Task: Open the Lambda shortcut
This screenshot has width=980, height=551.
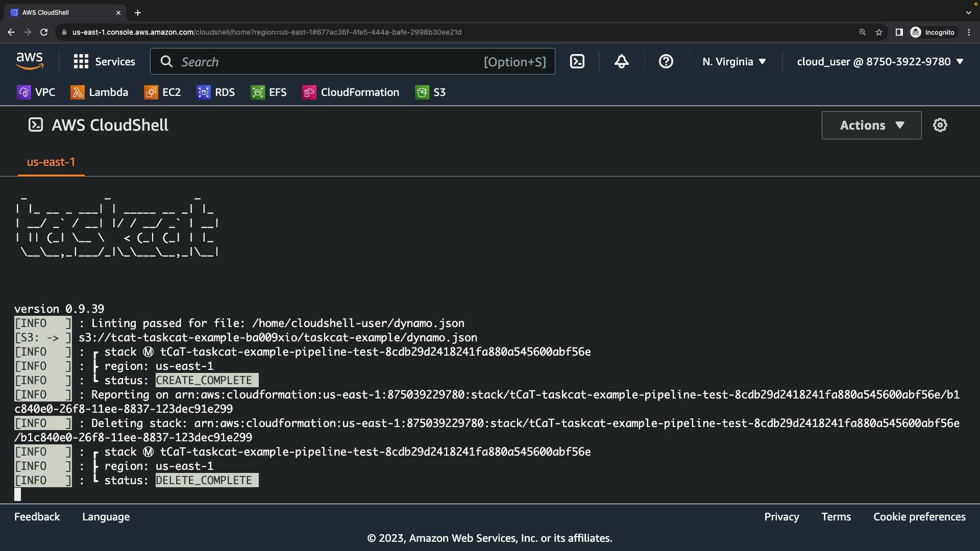Action: [x=100, y=92]
